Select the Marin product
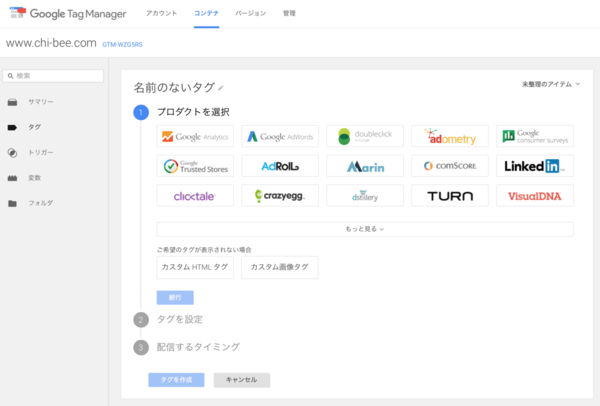 (365, 166)
